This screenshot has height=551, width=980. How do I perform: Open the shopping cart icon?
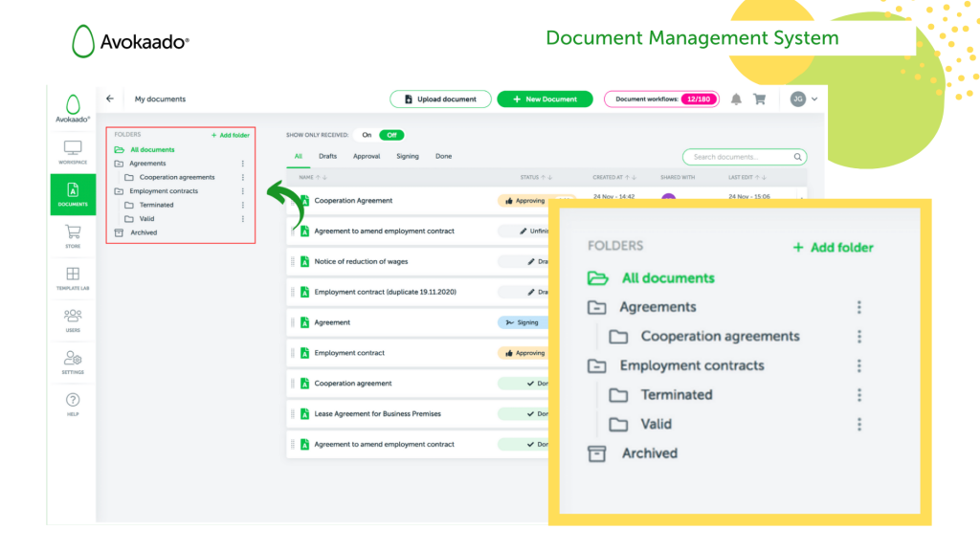(758, 99)
